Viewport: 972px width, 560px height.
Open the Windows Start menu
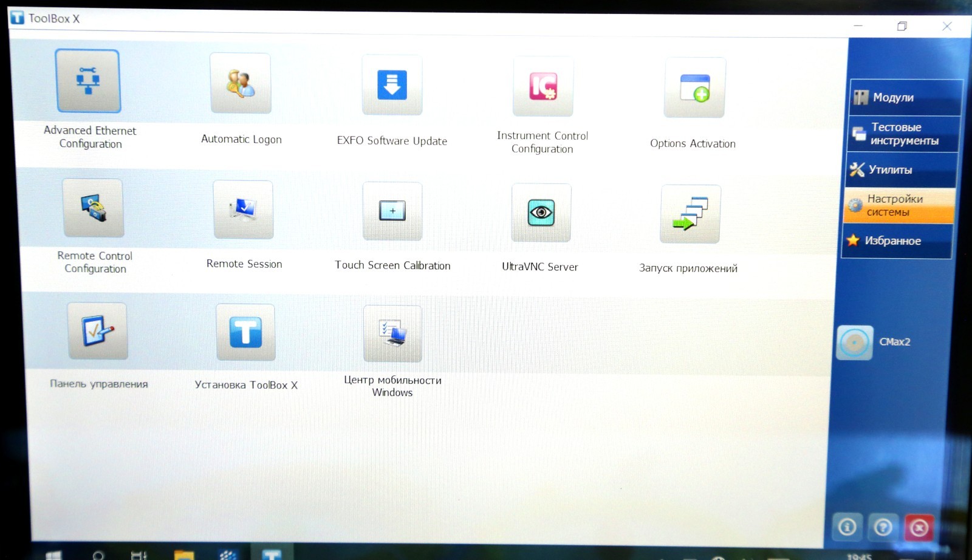tap(54, 555)
